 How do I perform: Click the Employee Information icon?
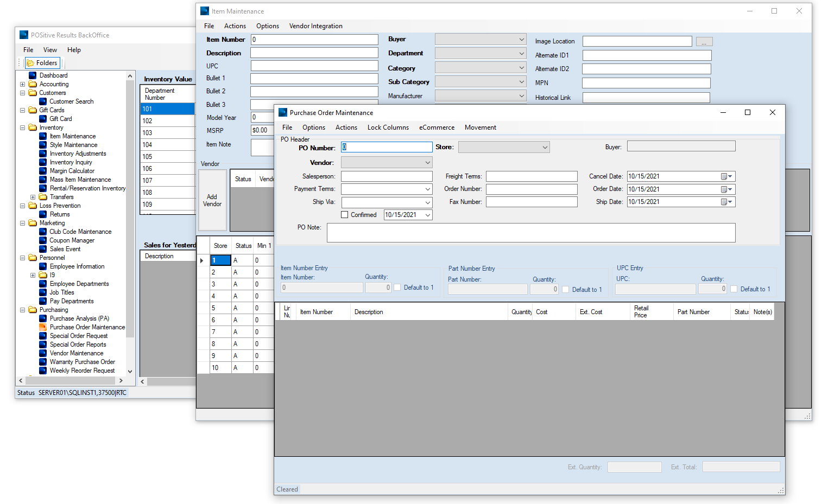point(43,266)
